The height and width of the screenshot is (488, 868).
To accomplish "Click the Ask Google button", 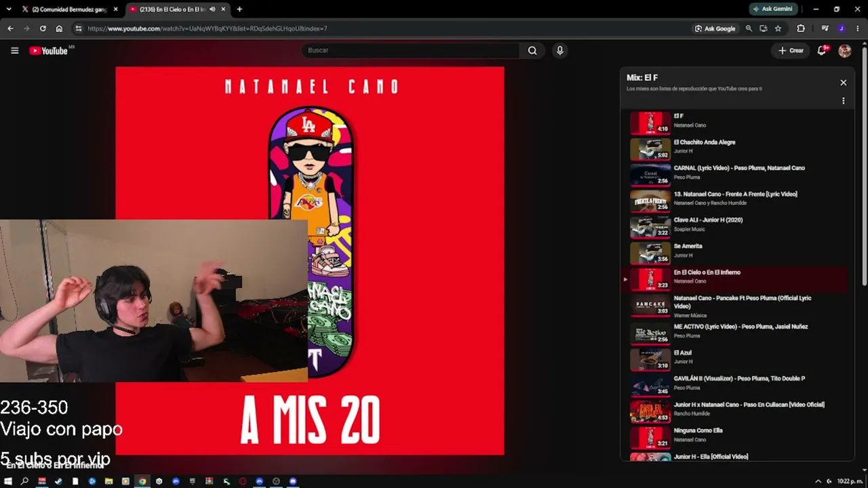I will tap(715, 28).
